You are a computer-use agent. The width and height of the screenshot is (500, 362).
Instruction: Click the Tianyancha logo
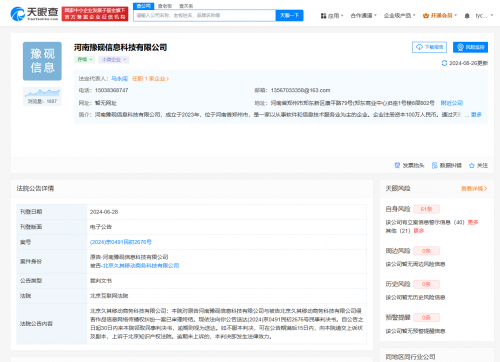[x=34, y=13]
